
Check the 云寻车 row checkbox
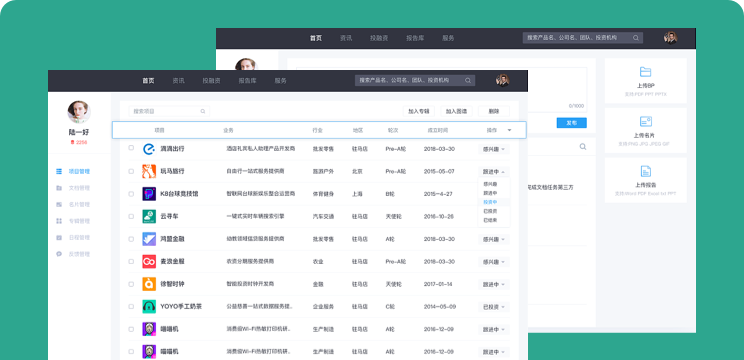(x=131, y=216)
